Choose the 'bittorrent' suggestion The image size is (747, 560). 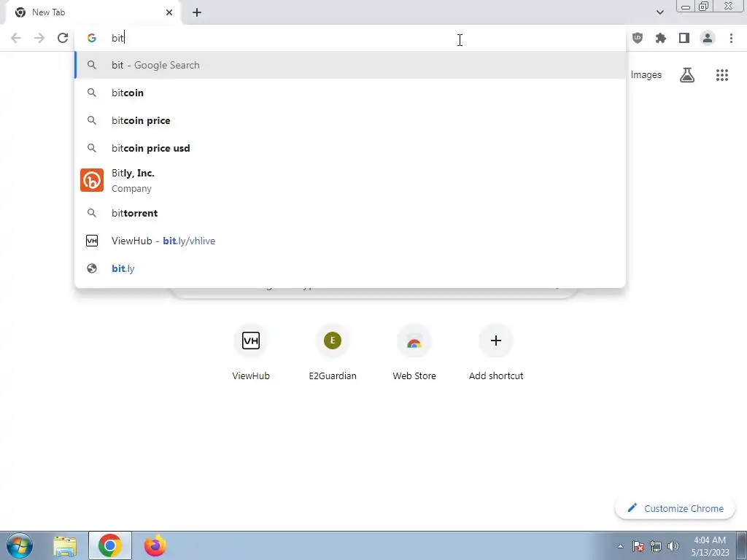point(350,213)
